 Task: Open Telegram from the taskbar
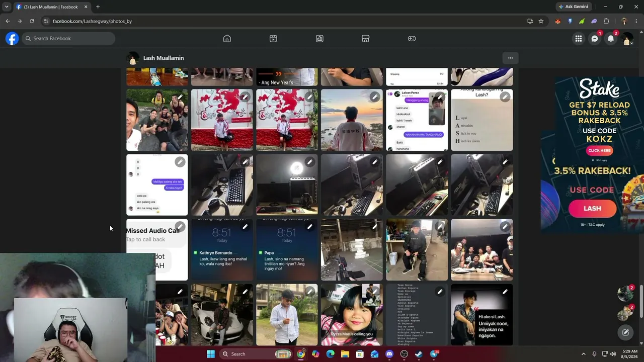[x=434, y=354]
